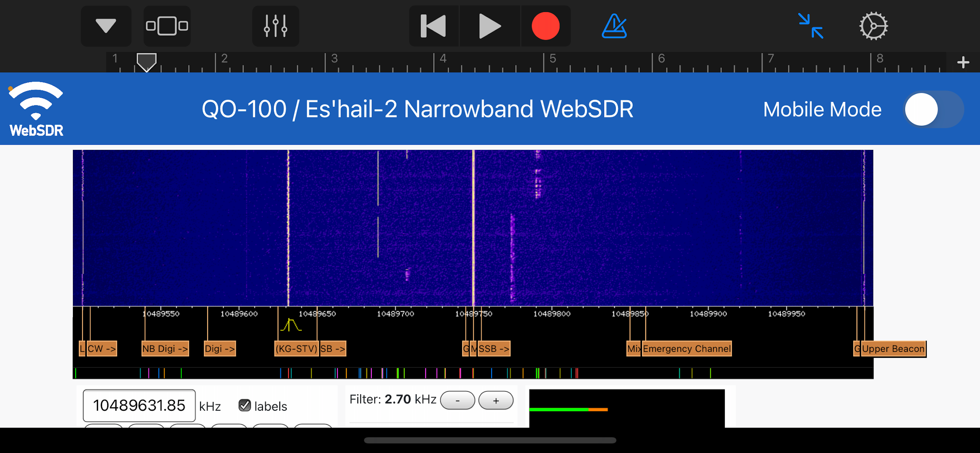Viewport: 980px width, 453px height.
Task: Click the signal strength meter bar
Action: coord(568,410)
